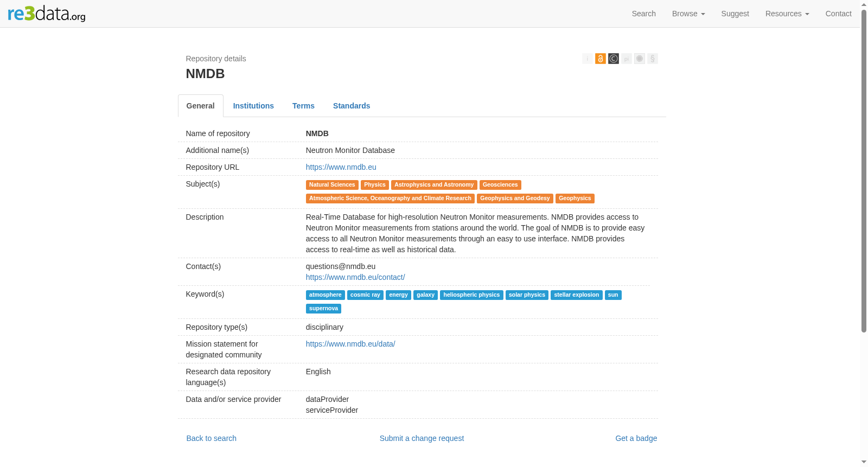Select the Geophysics and Geodesy subject tag
The height and width of the screenshot is (467, 868).
[515, 199]
